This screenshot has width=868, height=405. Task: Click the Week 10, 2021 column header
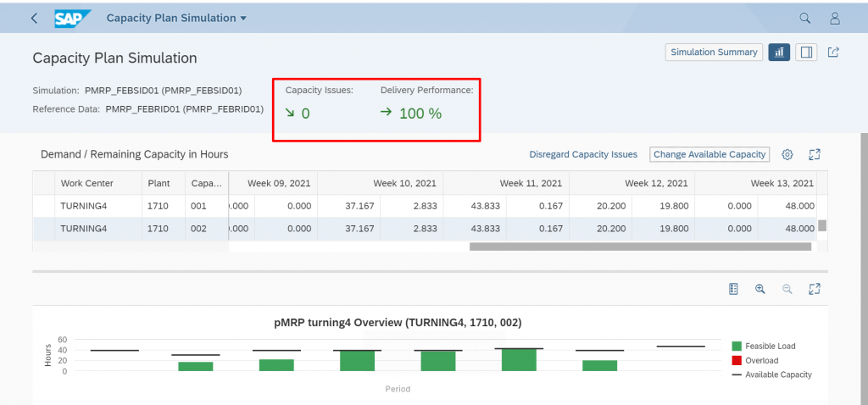coord(381,183)
